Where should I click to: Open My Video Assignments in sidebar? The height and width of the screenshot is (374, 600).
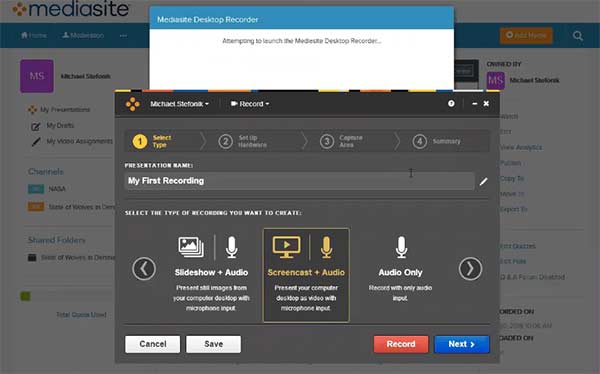point(72,141)
